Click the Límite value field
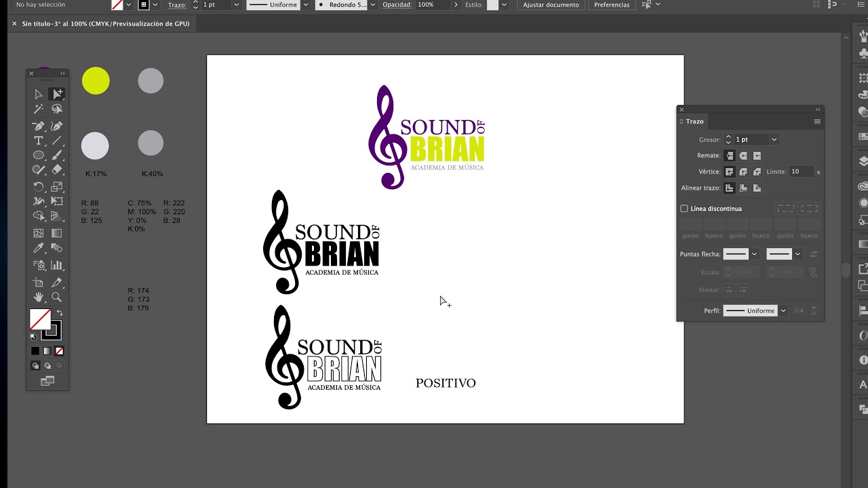868x488 pixels. pos(801,172)
